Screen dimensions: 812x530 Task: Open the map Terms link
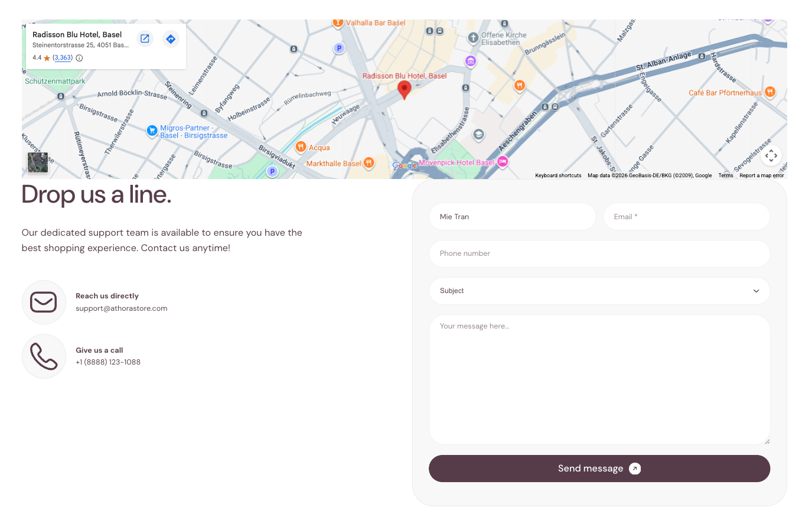pos(726,175)
